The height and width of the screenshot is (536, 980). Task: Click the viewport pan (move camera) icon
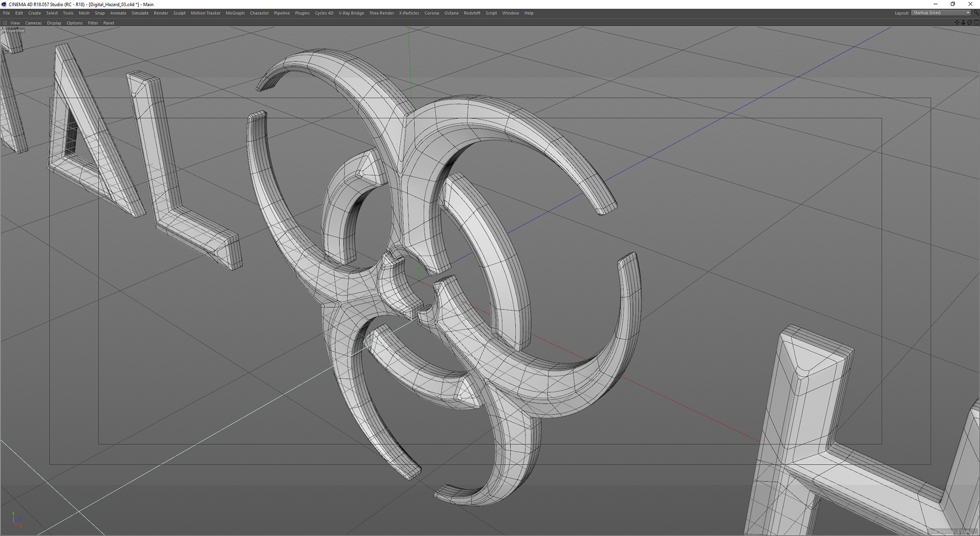(957, 22)
